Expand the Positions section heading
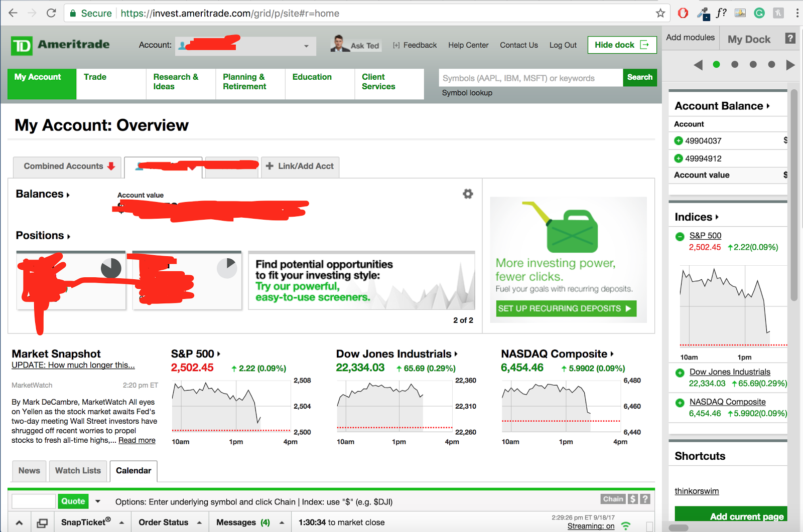 click(43, 236)
